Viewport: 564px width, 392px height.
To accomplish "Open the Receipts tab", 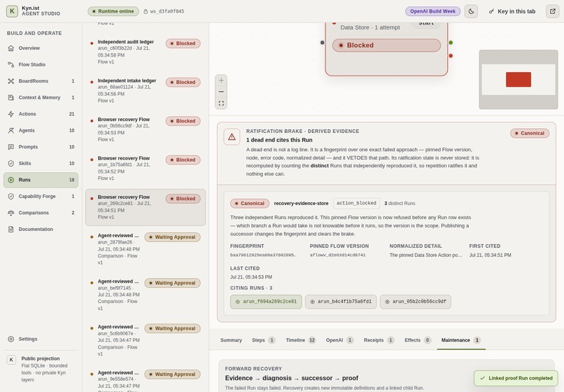I will tap(379, 340).
